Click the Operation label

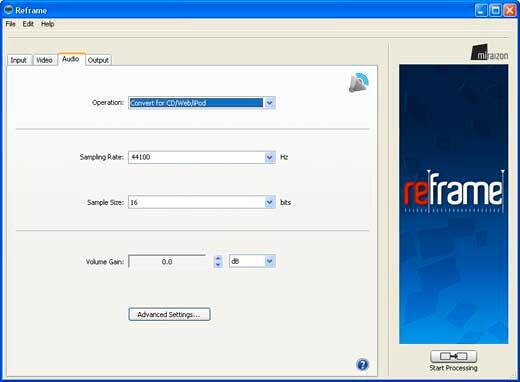pyautogui.click(x=108, y=103)
